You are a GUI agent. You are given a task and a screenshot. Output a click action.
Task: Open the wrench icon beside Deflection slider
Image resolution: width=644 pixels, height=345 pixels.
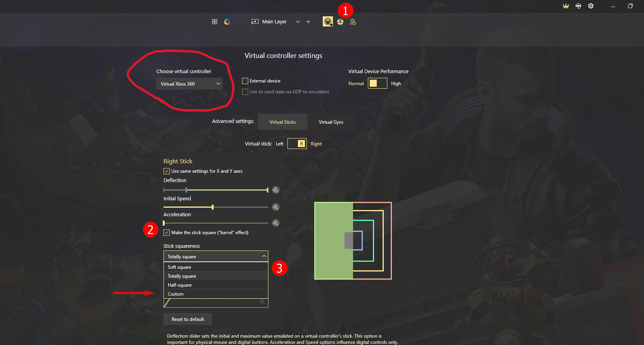click(x=275, y=190)
